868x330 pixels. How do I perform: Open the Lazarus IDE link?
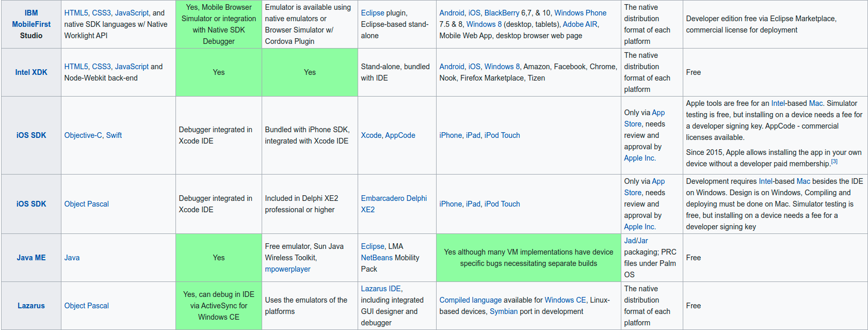[381, 289]
